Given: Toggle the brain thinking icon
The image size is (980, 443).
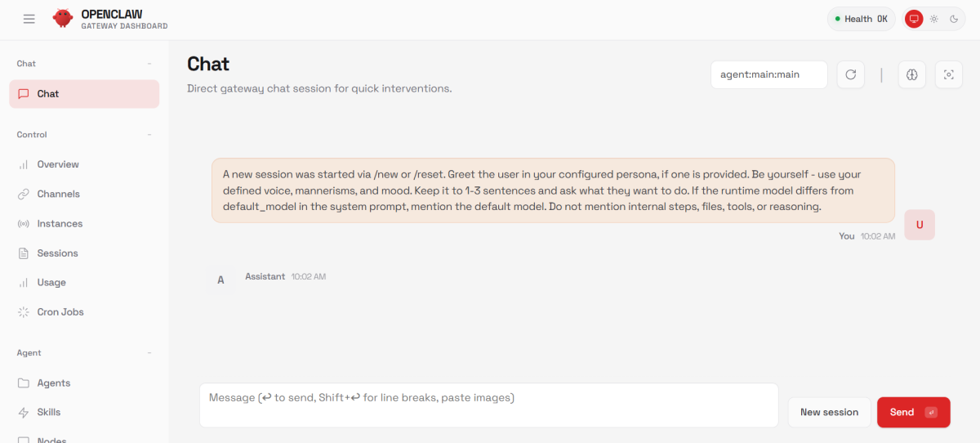Looking at the screenshot, I should 912,74.
